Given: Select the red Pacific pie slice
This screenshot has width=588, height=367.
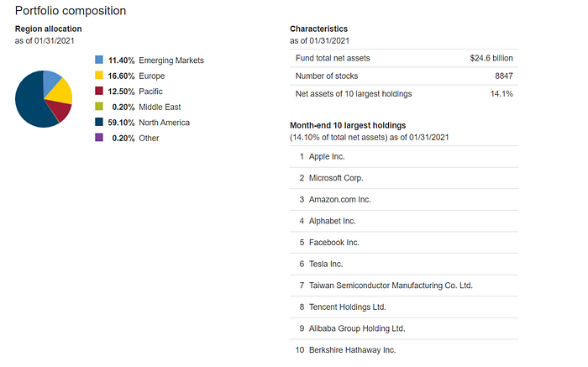Looking at the screenshot, I should pyautogui.click(x=59, y=111).
